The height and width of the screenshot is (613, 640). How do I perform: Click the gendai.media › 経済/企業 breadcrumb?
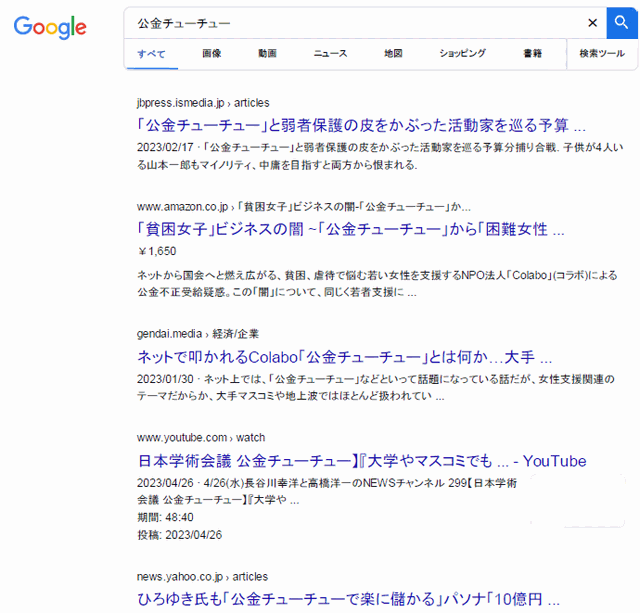point(198,334)
